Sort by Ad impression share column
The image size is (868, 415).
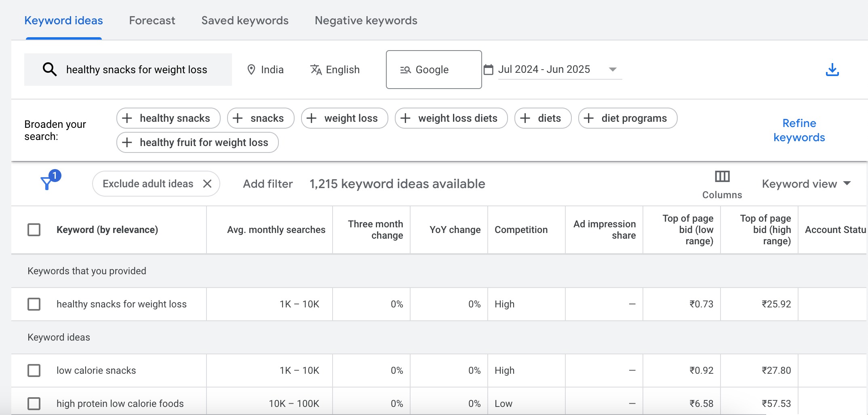[604, 230]
